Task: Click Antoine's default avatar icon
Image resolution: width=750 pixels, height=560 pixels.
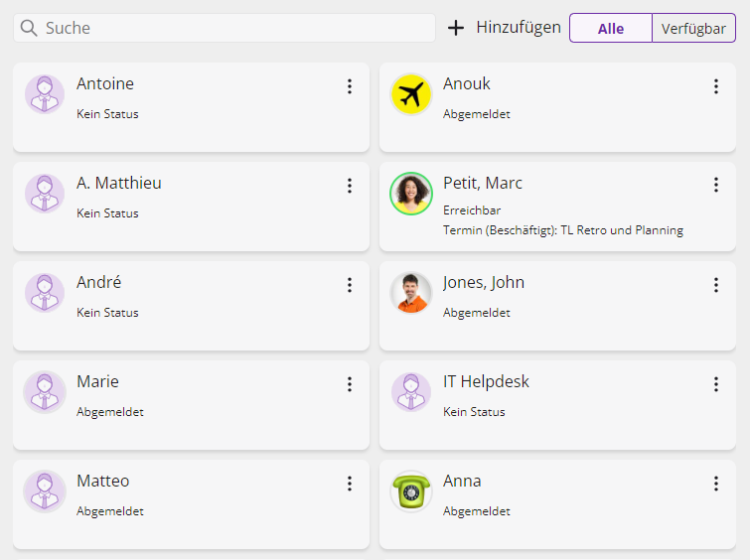Action: point(45,94)
